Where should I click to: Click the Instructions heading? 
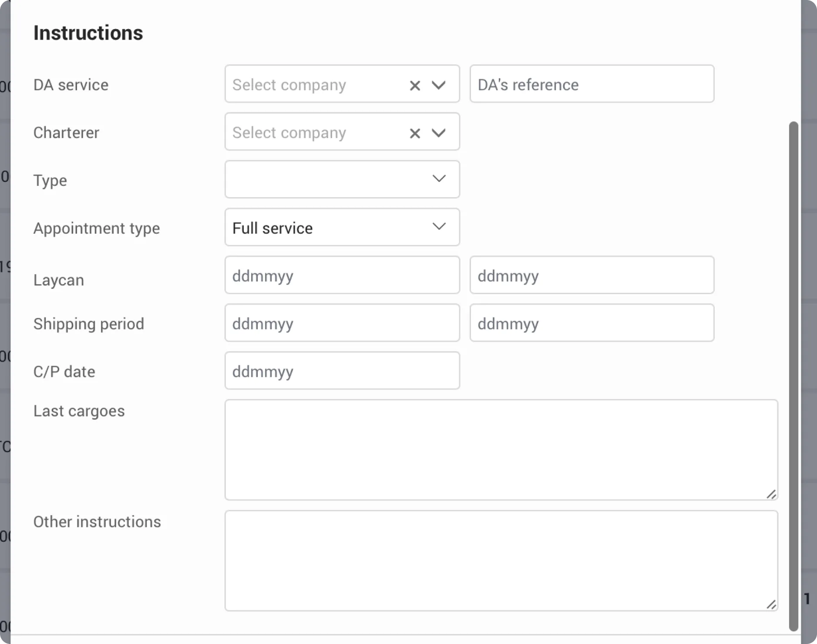(88, 33)
